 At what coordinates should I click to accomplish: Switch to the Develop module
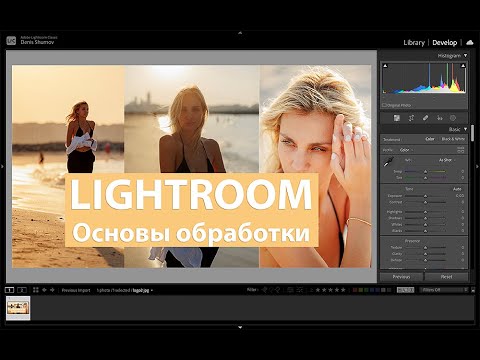click(445, 43)
